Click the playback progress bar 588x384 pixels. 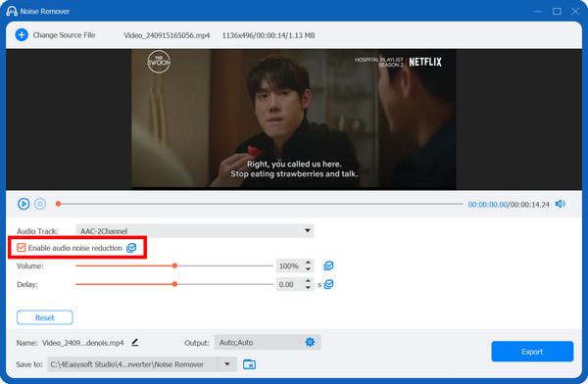click(260, 204)
